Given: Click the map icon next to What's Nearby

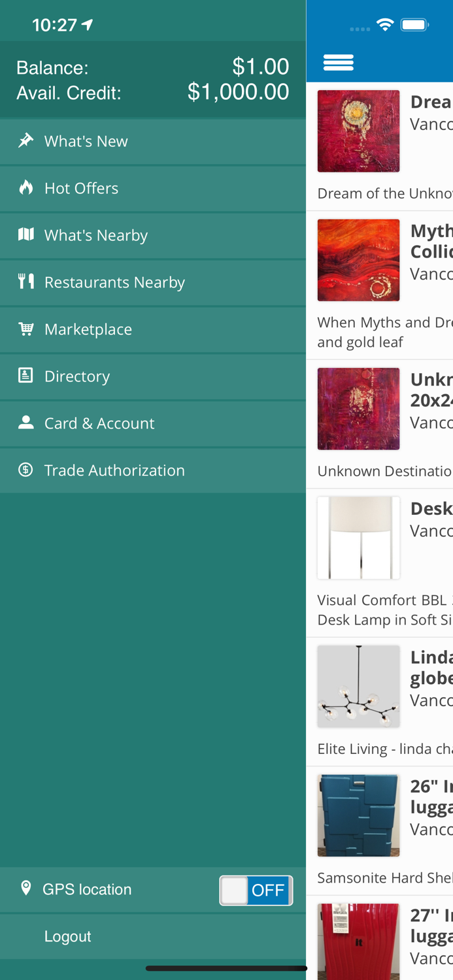Looking at the screenshot, I should tap(25, 235).
